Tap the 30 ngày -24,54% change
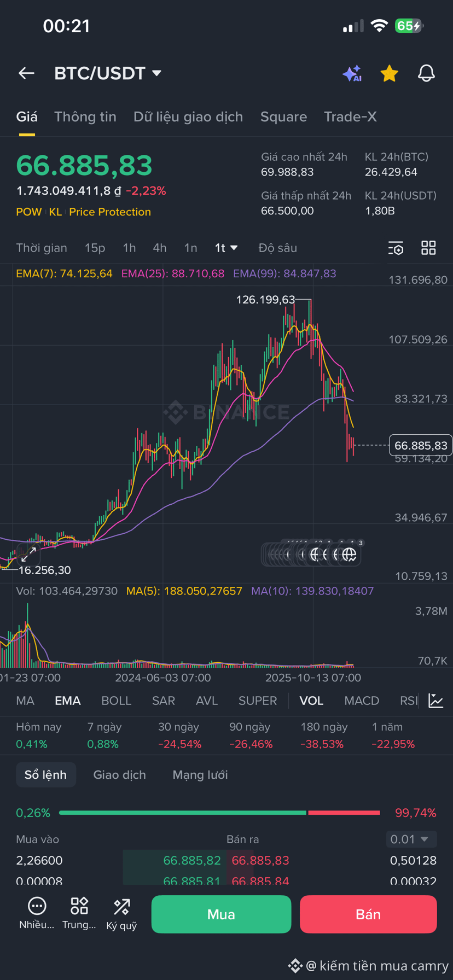Image resolution: width=453 pixels, height=980 pixels. (x=180, y=736)
